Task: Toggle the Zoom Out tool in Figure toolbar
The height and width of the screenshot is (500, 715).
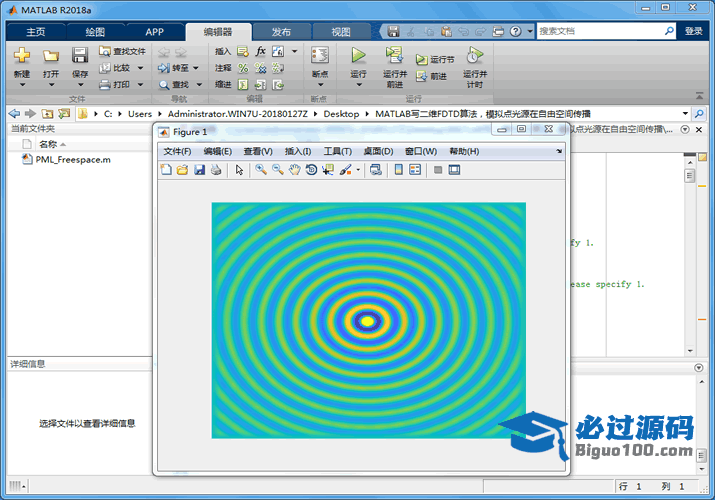Action: [x=277, y=170]
